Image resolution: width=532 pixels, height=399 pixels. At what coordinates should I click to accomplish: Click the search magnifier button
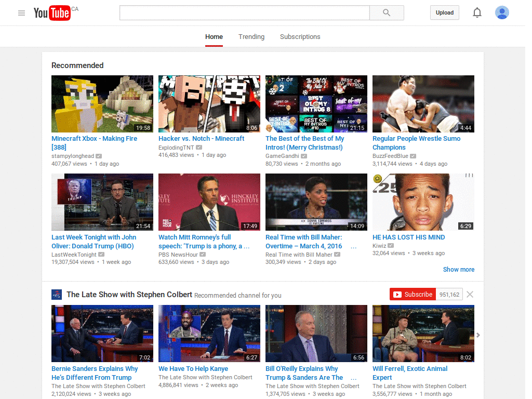pos(387,13)
